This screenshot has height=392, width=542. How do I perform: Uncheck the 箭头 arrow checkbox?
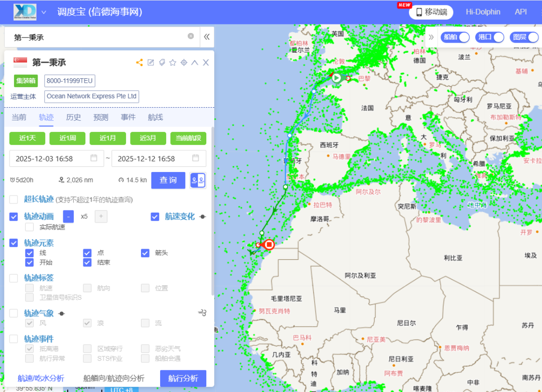click(145, 253)
